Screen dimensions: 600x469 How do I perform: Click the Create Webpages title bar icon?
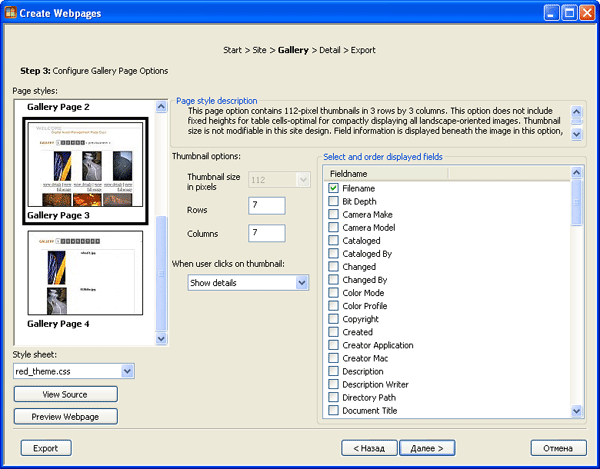(10, 12)
